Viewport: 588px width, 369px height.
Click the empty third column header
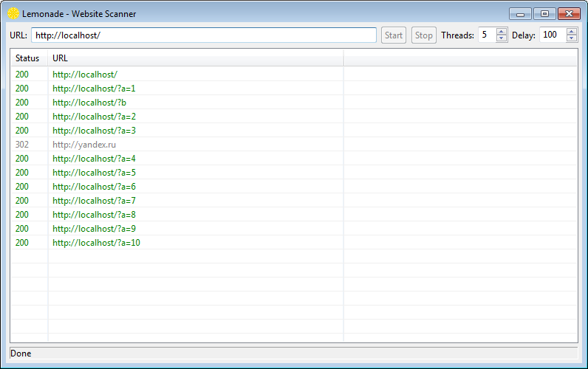[x=460, y=58]
